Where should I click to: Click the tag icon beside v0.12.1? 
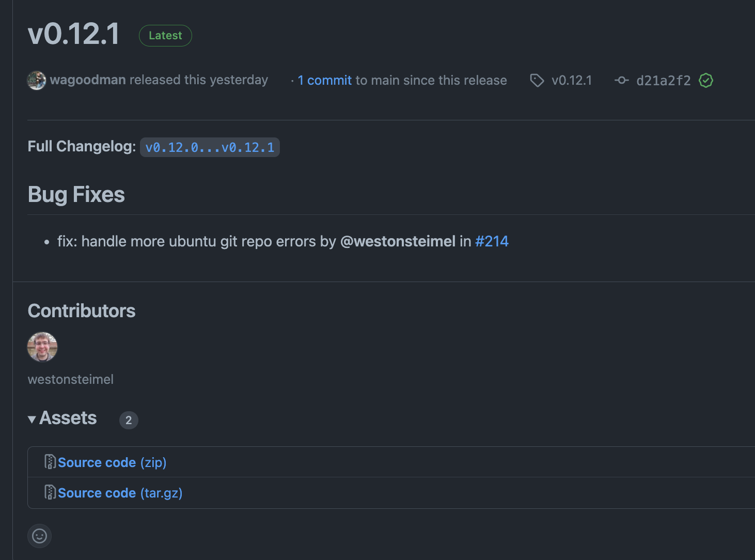point(537,81)
